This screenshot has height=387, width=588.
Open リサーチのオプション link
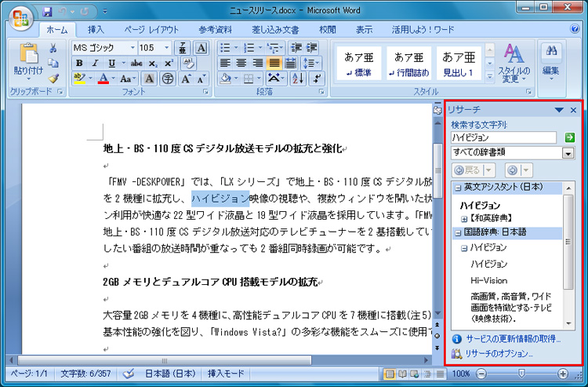(x=499, y=353)
